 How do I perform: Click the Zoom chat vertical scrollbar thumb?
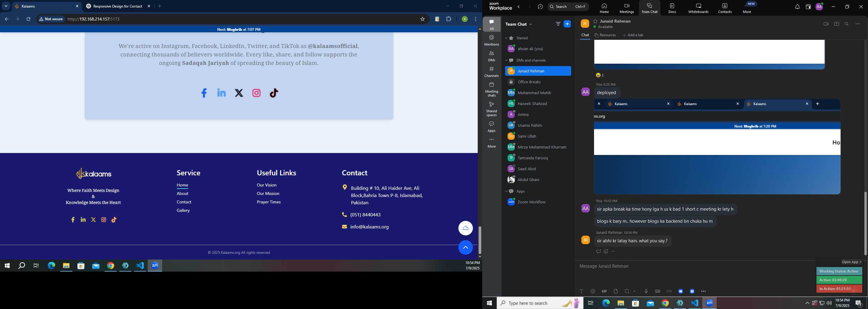coord(865,223)
